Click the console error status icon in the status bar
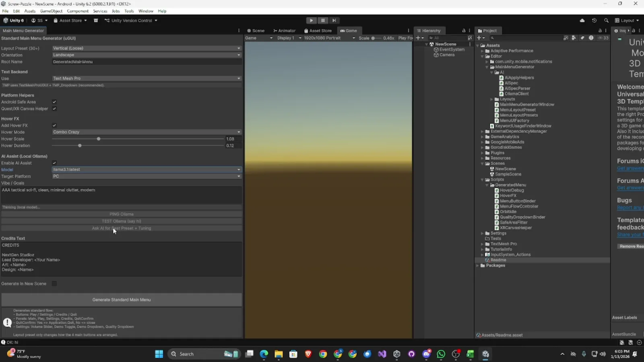This screenshot has height=362, width=644. click(3, 342)
